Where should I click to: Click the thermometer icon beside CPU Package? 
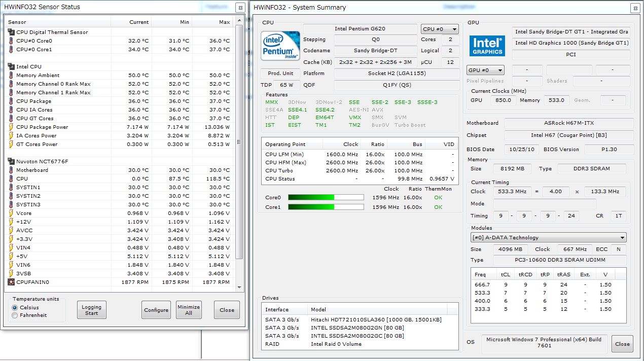tap(11, 101)
